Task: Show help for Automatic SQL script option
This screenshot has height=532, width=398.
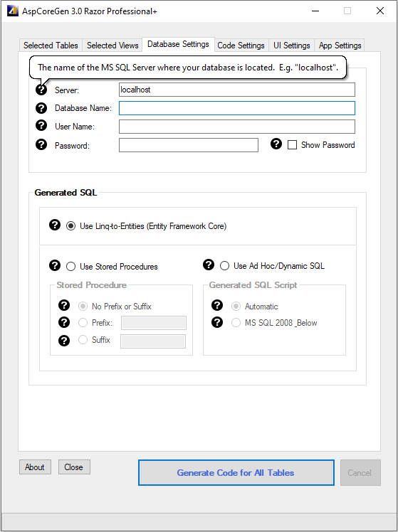Action: pos(217,305)
